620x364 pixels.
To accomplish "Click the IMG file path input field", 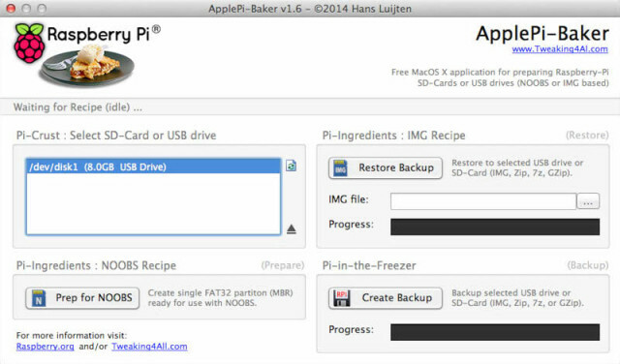I will pyautogui.click(x=483, y=201).
